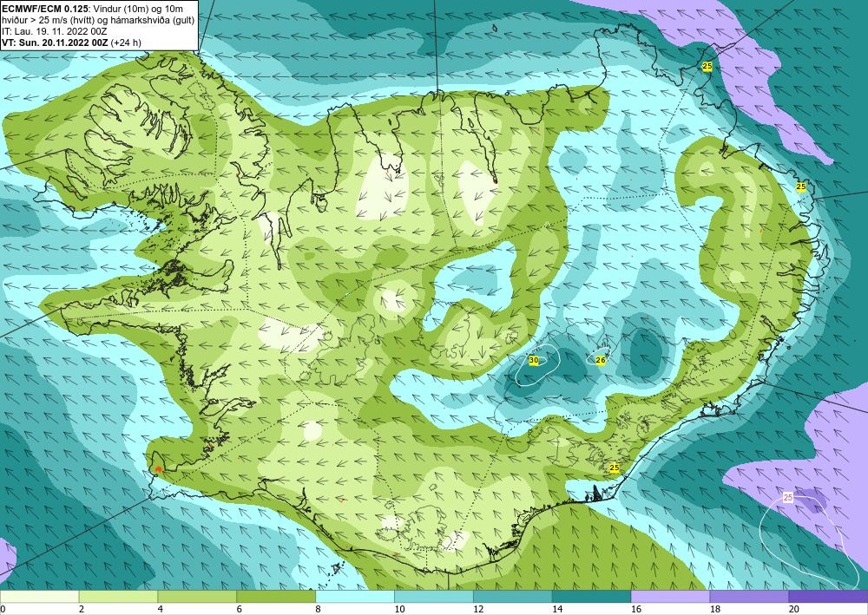Screen dimensions: 868x615
Task: Click the legend scale number 8
Action: (318, 610)
